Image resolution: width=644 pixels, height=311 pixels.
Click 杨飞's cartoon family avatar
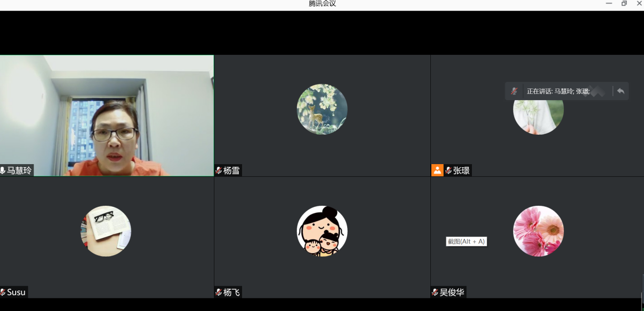[x=322, y=231]
